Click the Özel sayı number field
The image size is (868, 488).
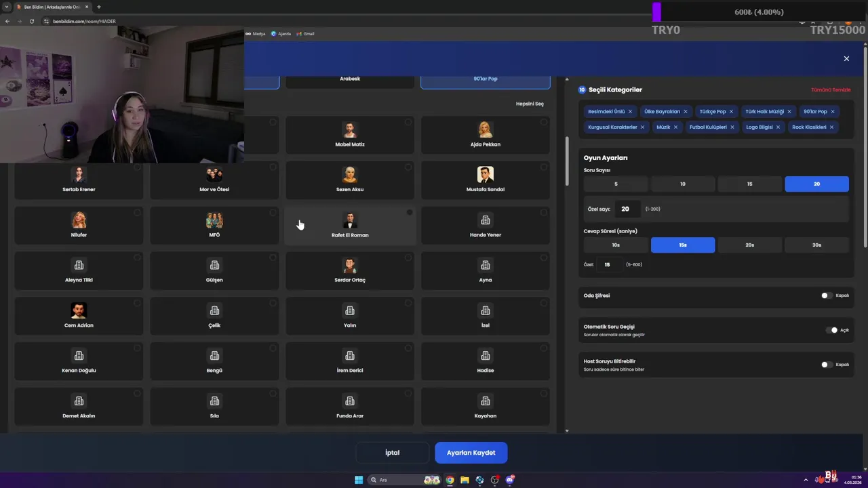point(627,209)
